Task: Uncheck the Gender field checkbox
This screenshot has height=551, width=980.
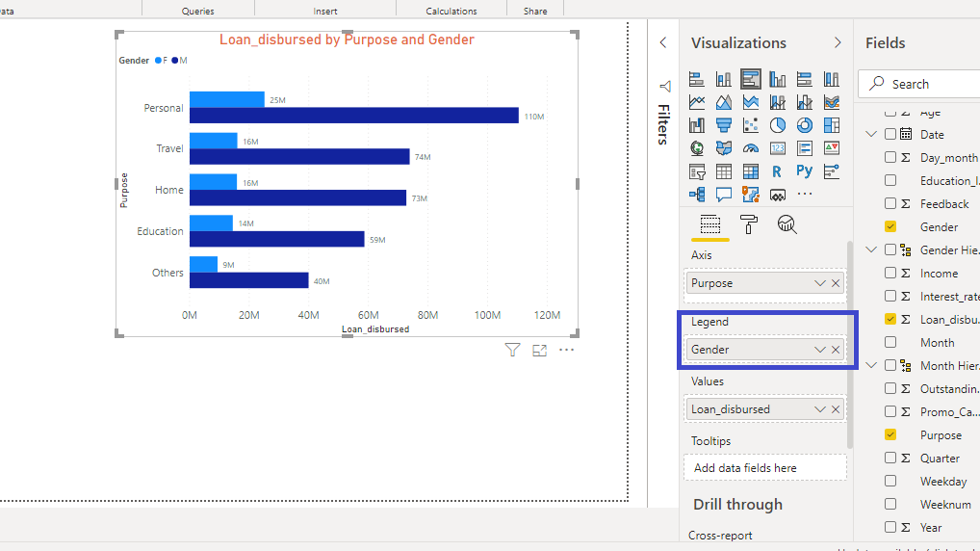Action: coord(890,227)
